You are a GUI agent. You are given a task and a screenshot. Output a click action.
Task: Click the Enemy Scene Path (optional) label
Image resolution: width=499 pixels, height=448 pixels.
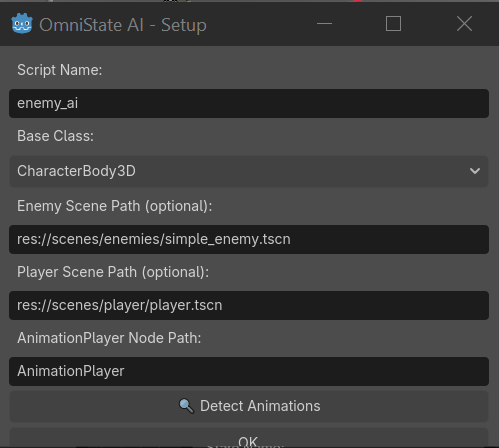click(115, 206)
